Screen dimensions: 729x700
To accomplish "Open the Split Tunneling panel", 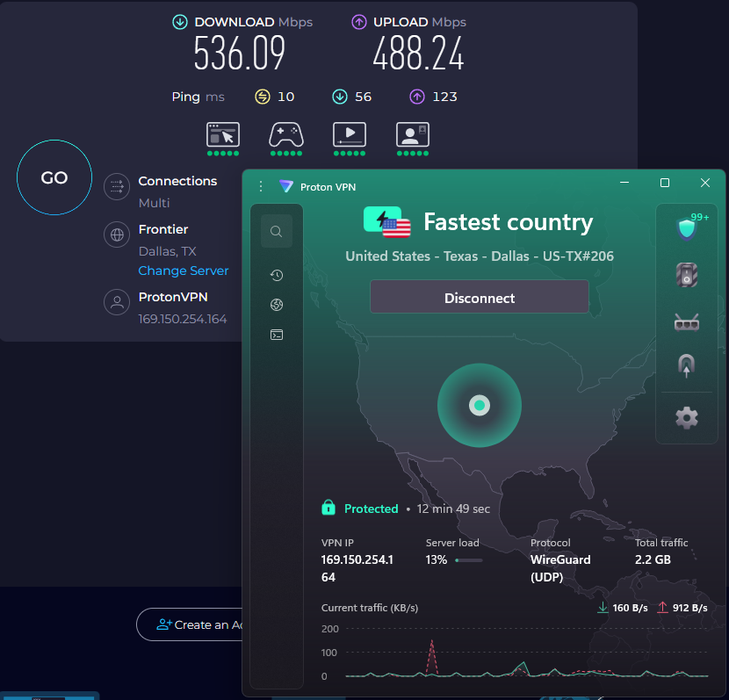I will tap(686, 365).
